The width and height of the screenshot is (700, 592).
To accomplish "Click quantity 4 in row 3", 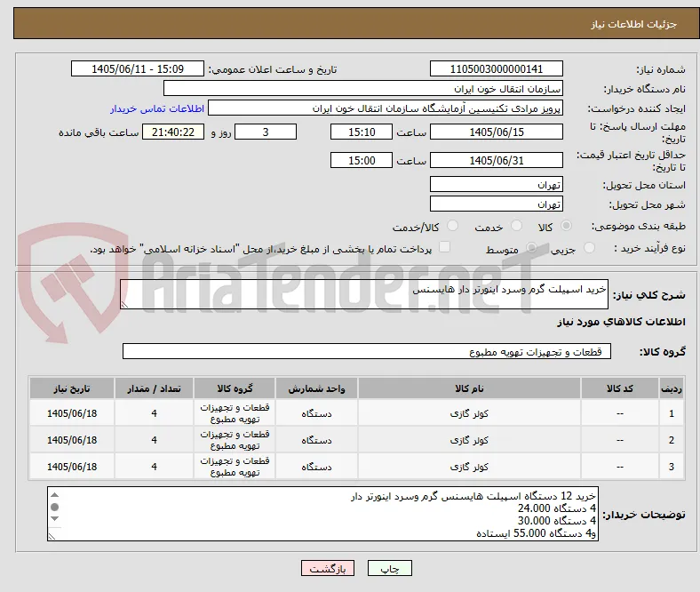I will click(x=154, y=467).
